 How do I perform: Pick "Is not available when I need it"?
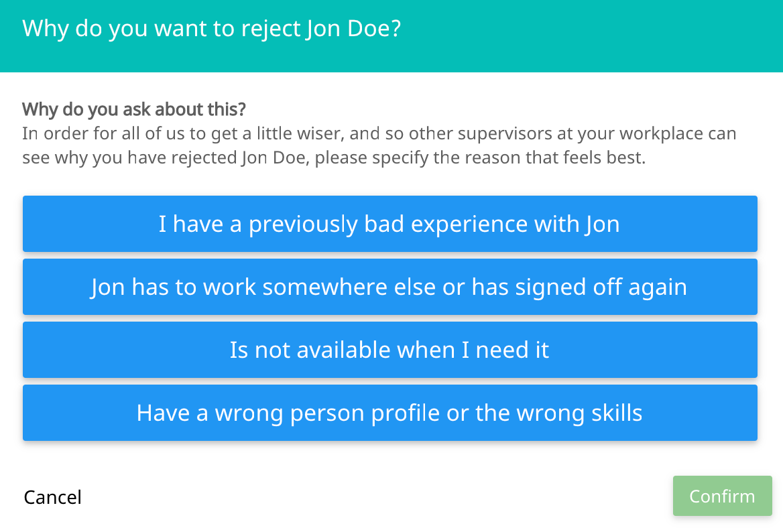click(390, 349)
